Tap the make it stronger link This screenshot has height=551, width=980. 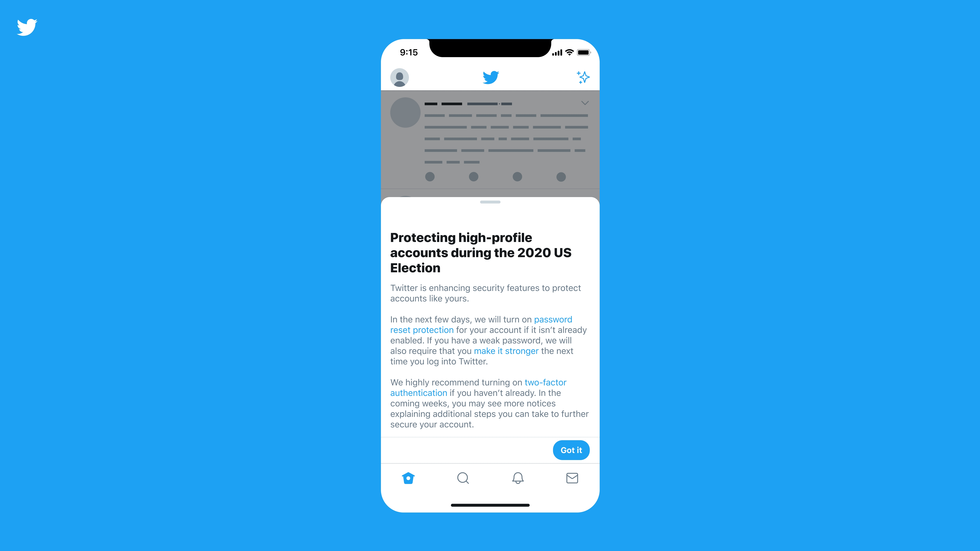point(507,350)
